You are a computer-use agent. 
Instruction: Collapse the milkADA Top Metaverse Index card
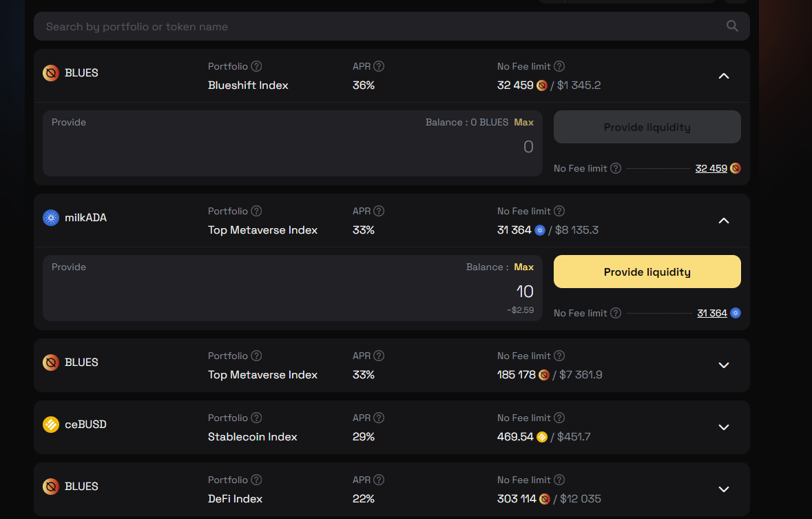pos(724,221)
